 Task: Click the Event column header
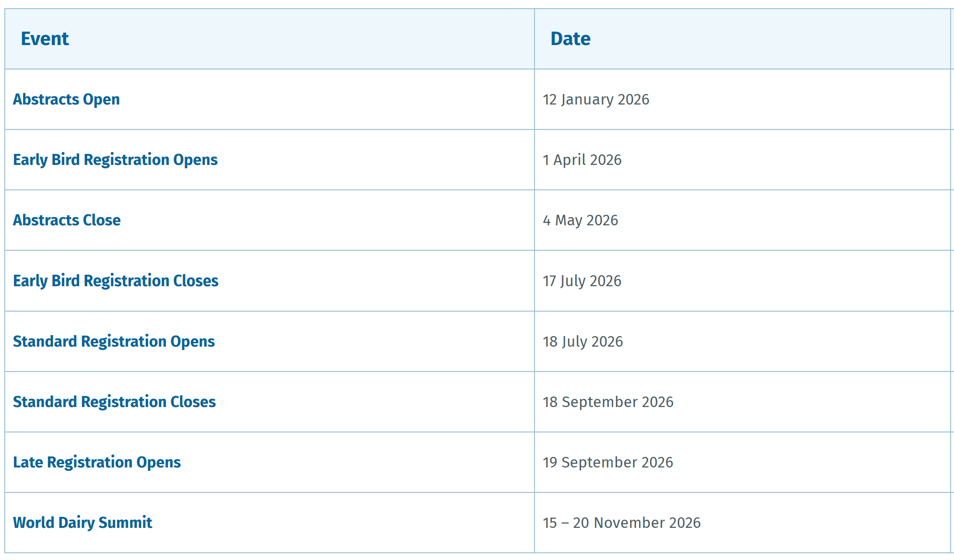coord(45,39)
